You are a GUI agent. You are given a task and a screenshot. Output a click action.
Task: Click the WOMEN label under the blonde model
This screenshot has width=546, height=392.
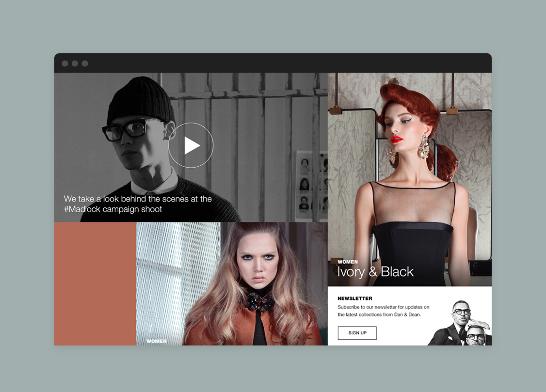click(156, 341)
